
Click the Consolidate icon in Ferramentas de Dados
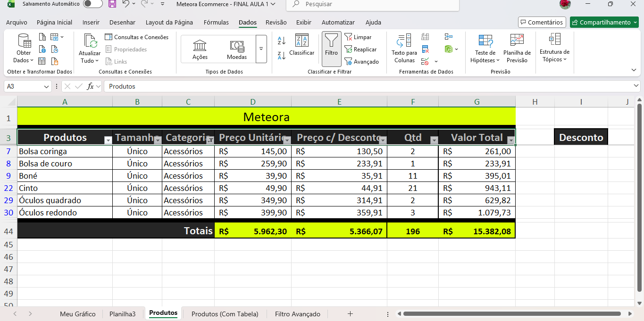448,37
